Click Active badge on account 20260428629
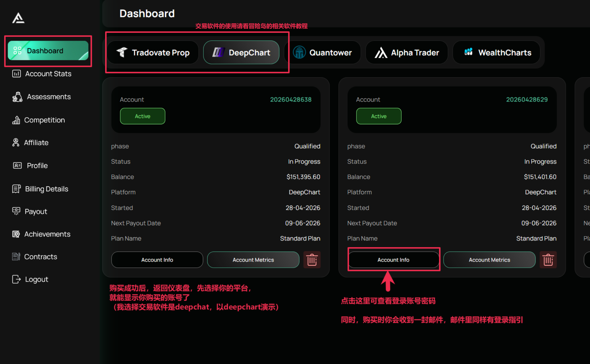The width and height of the screenshot is (590, 364). (x=379, y=116)
